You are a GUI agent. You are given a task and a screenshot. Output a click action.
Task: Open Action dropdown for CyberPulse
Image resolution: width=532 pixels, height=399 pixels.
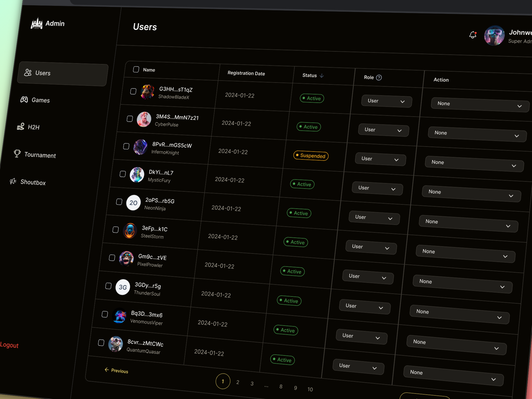(477, 134)
